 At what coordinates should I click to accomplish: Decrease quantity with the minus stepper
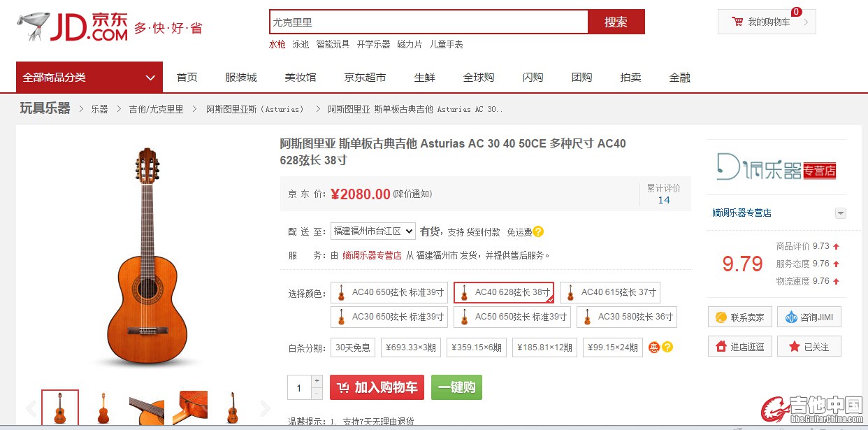(317, 394)
